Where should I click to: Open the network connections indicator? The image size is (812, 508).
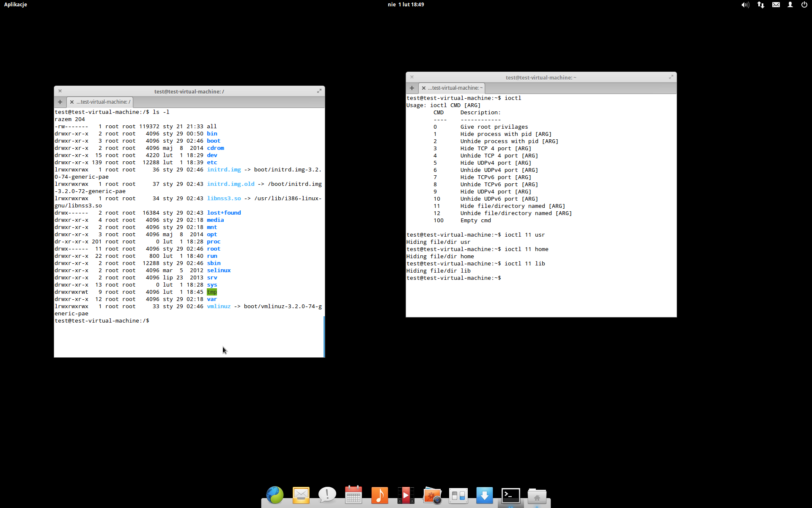tap(761, 5)
